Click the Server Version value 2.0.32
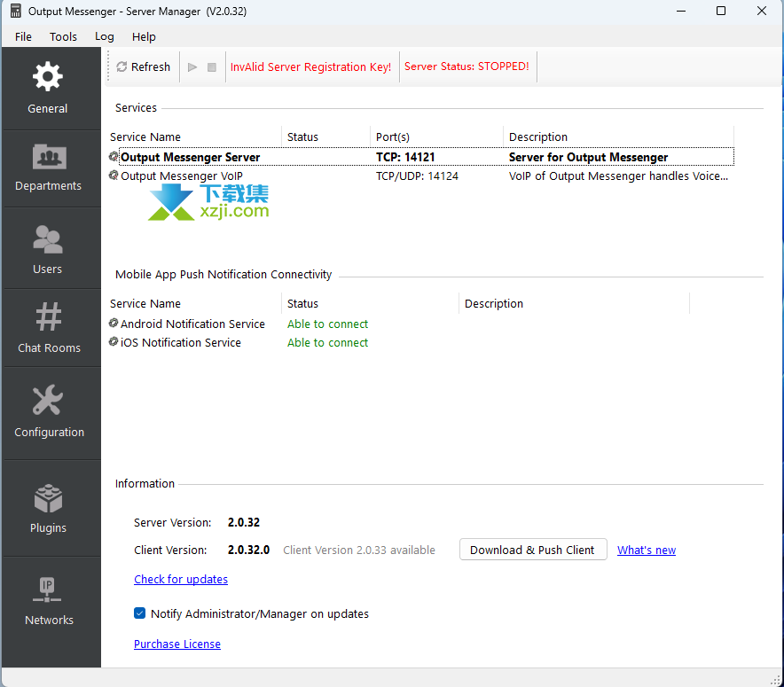This screenshot has height=687, width=784. point(244,523)
